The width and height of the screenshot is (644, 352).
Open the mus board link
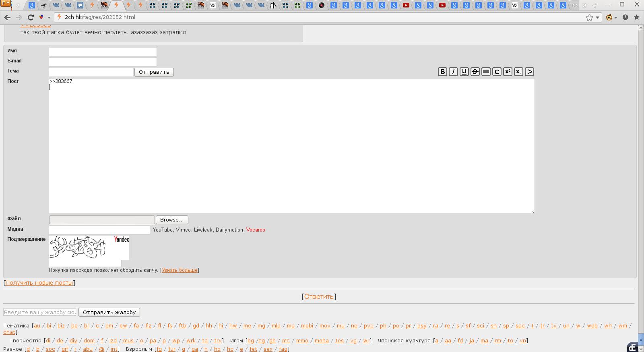click(128, 341)
